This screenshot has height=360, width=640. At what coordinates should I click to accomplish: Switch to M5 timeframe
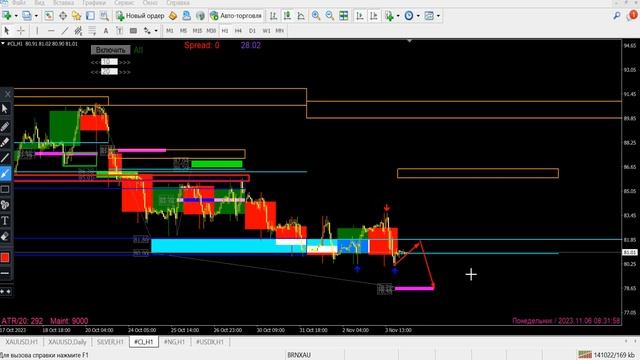(183, 31)
